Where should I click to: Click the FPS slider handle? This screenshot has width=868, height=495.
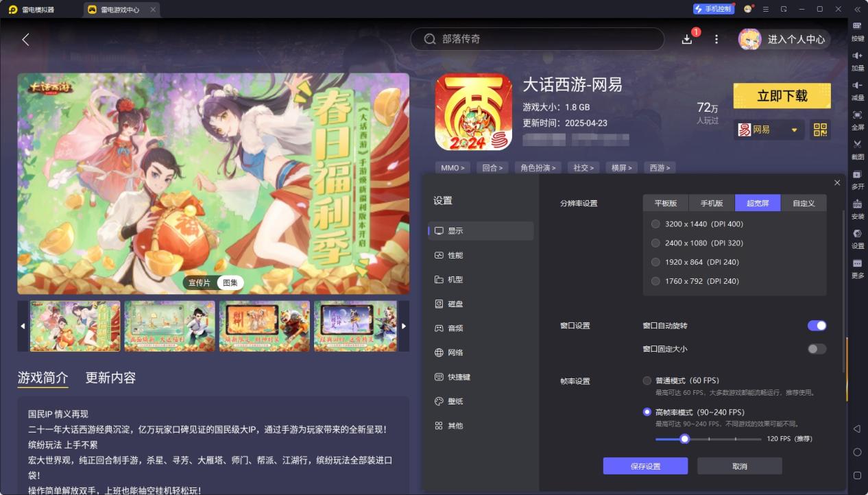pos(684,439)
